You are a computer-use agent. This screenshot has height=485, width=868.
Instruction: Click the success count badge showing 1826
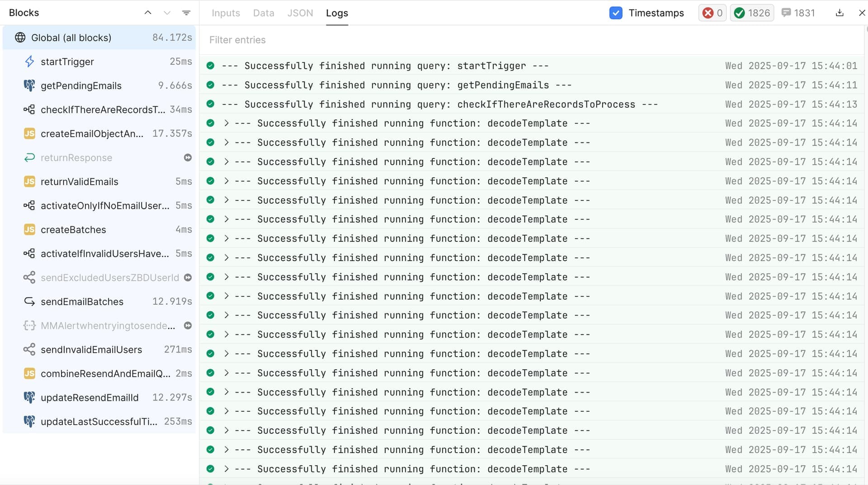tap(751, 13)
